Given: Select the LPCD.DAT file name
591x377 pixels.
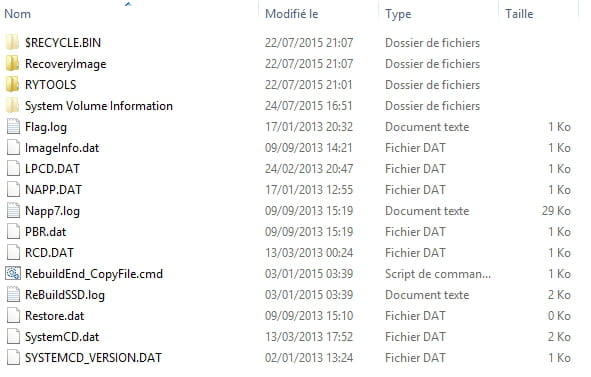Looking at the screenshot, I should click(52, 169).
